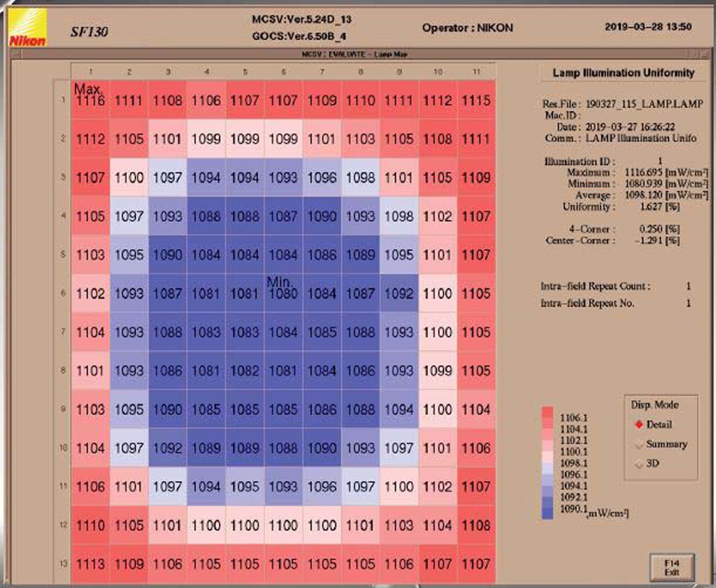Viewport: 716px width, 588px height.
Task: Click the legend swatch beside 1106.1
Action: click(x=547, y=412)
